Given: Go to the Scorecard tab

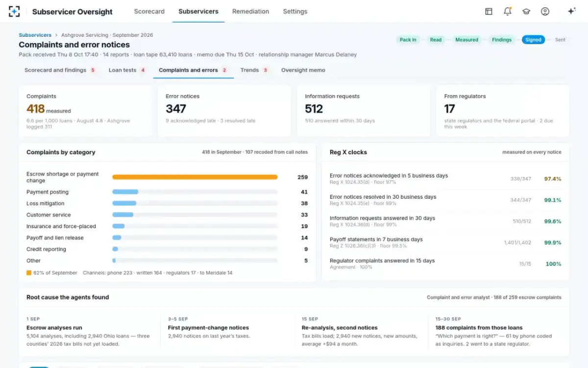Looking at the screenshot, I should point(149,11).
